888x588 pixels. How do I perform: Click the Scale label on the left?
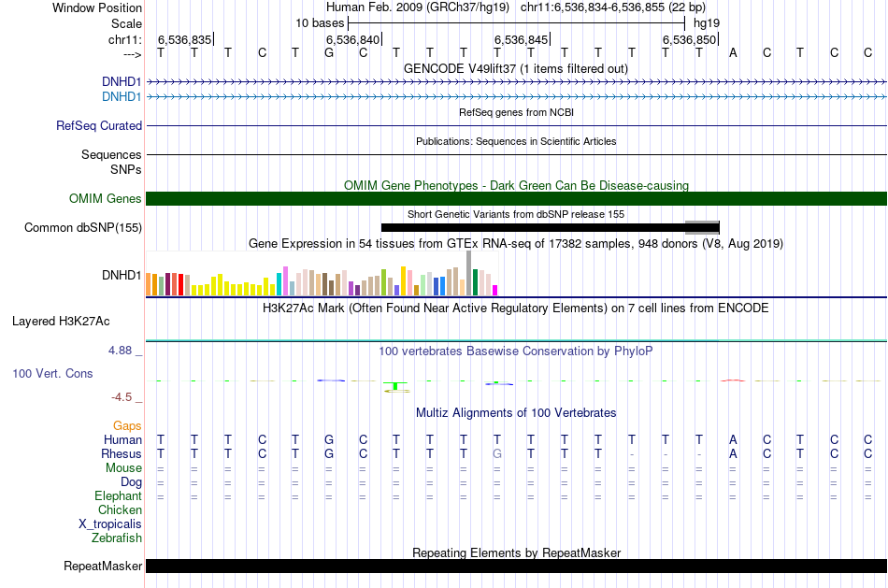[126, 23]
